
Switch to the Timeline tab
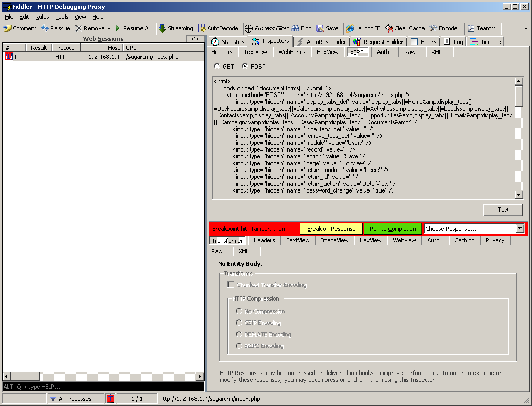[x=485, y=42]
